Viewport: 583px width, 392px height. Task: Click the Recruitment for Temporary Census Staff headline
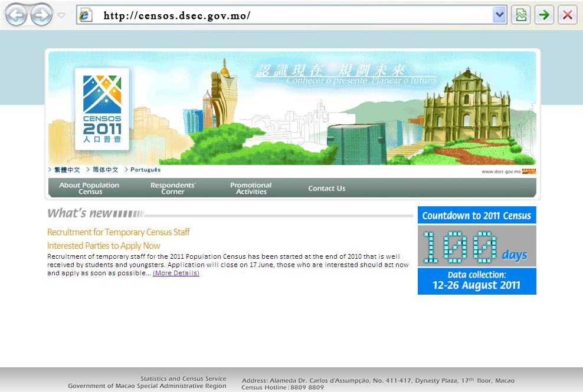point(119,232)
